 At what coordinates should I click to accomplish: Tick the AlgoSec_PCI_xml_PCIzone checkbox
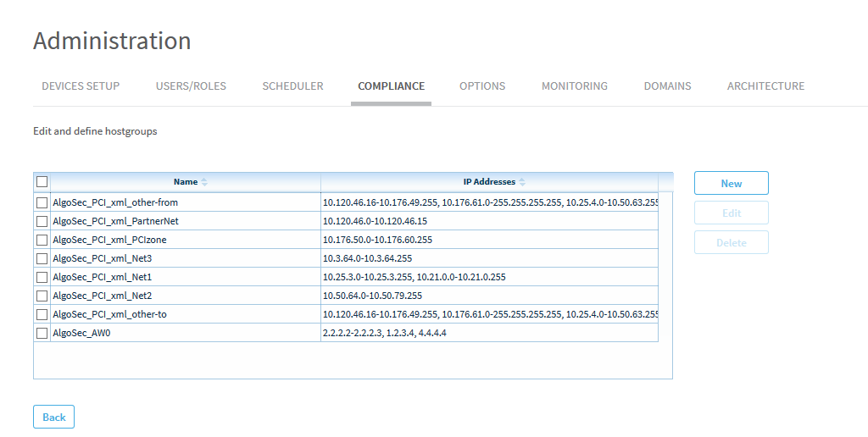42,240
